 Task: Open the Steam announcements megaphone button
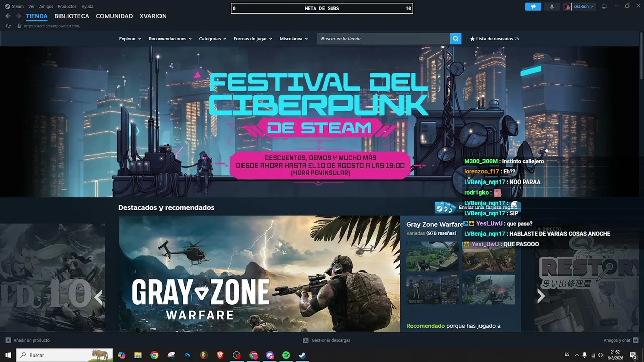[x=533, y=6]
